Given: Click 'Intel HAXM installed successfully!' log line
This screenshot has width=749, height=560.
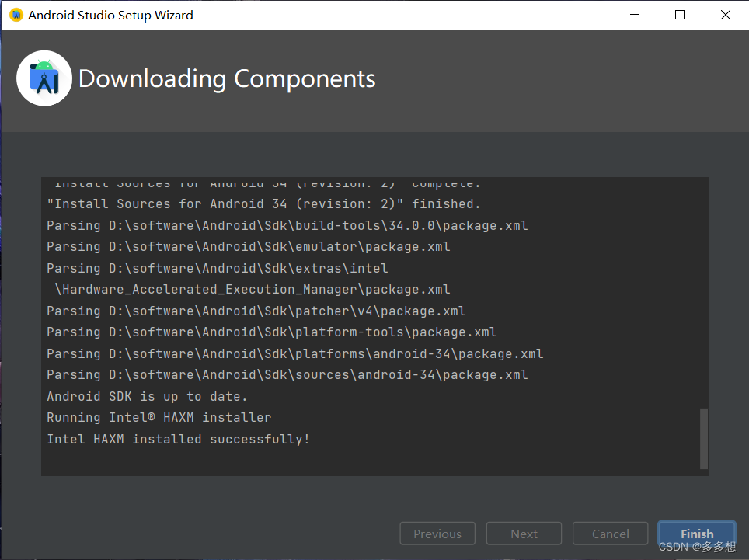Looking at the screenshot, I should 178,439.
